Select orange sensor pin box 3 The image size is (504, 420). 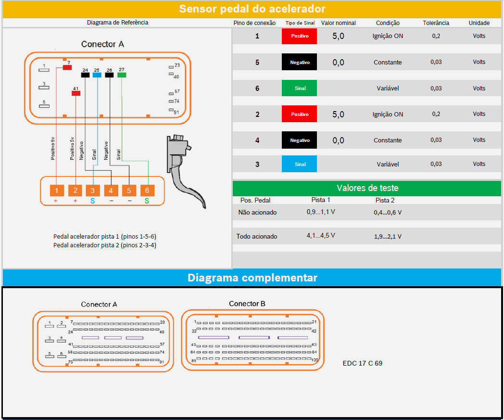[93, 191]
